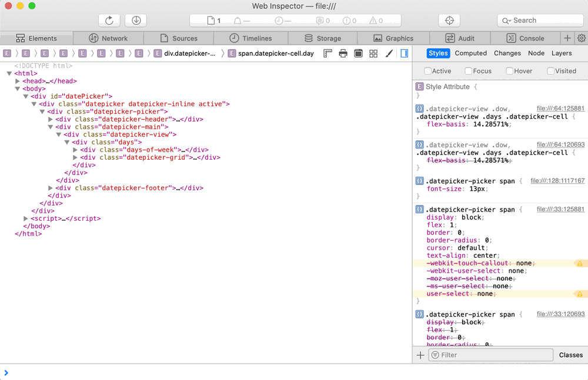Screen dimensions: 588x380
Task: Open source link file:///:33:125881
Action: (x=560, y=209)
